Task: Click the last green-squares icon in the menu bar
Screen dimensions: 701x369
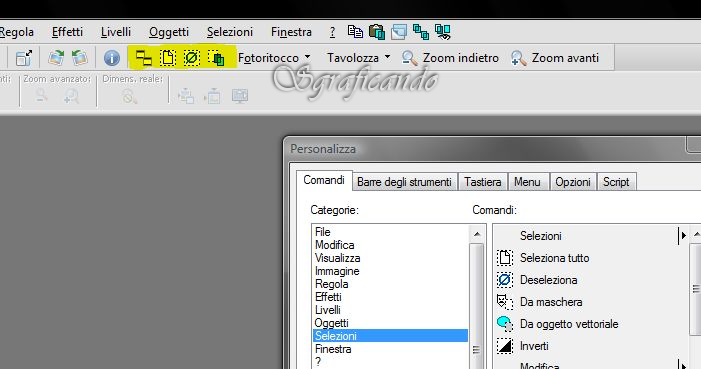Action: [x=443, y=32]
